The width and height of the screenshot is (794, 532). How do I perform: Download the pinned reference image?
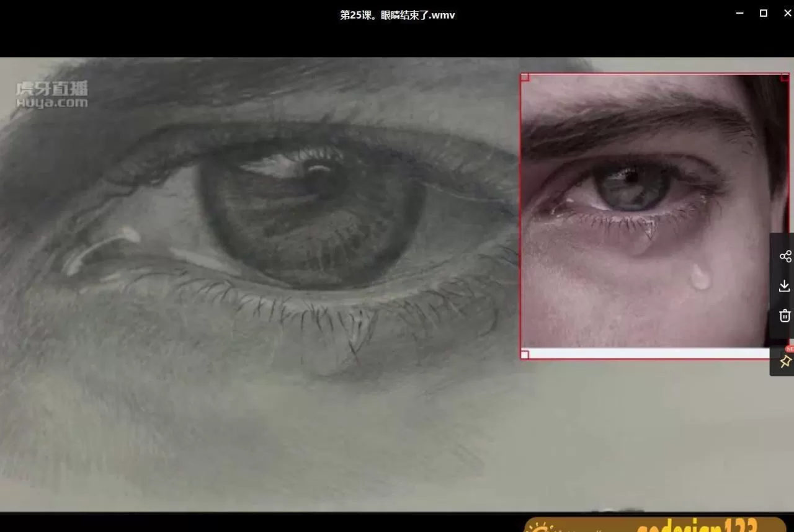click(x=785, y=286)
